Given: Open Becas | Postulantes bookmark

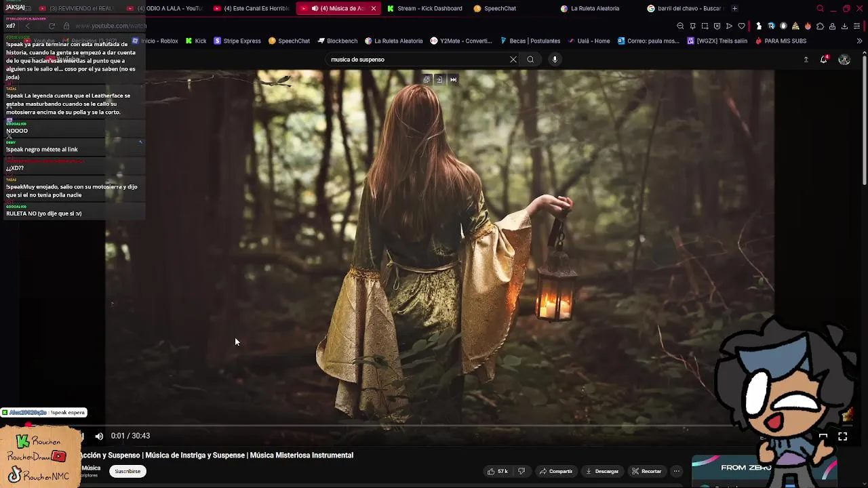Looking at the screenshot, I should 530,41.
